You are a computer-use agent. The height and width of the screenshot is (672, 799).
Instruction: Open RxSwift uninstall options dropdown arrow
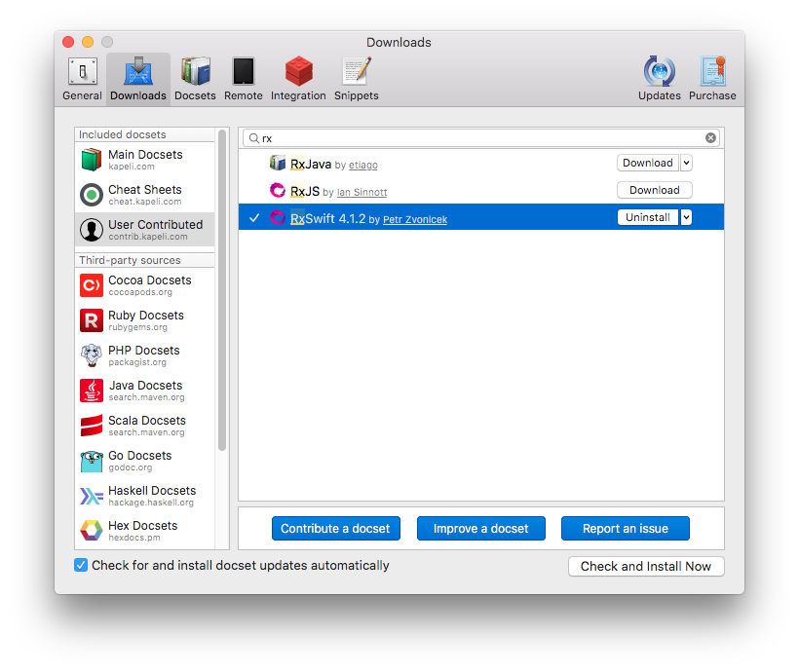pos(686,217)
